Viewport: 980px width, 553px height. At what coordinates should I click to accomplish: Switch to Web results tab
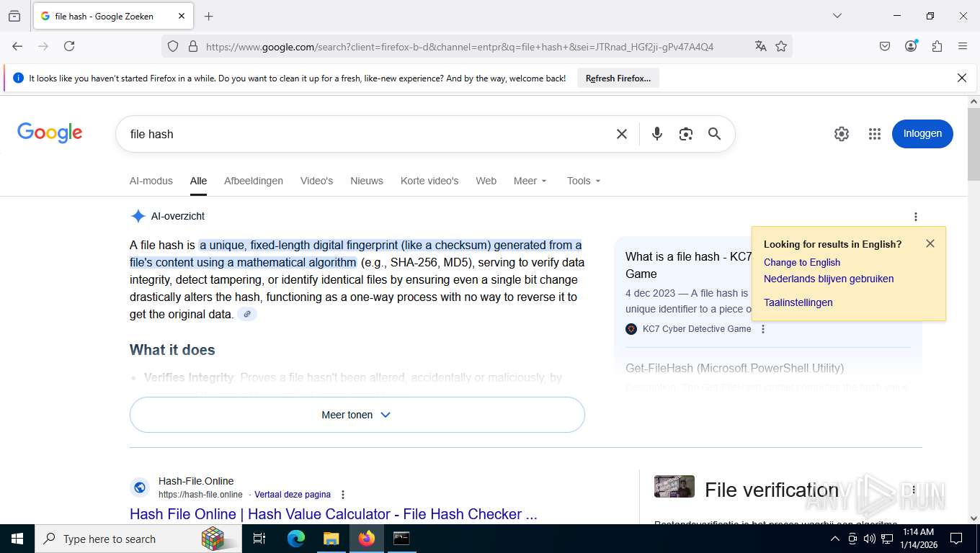[x=486, y=181]
